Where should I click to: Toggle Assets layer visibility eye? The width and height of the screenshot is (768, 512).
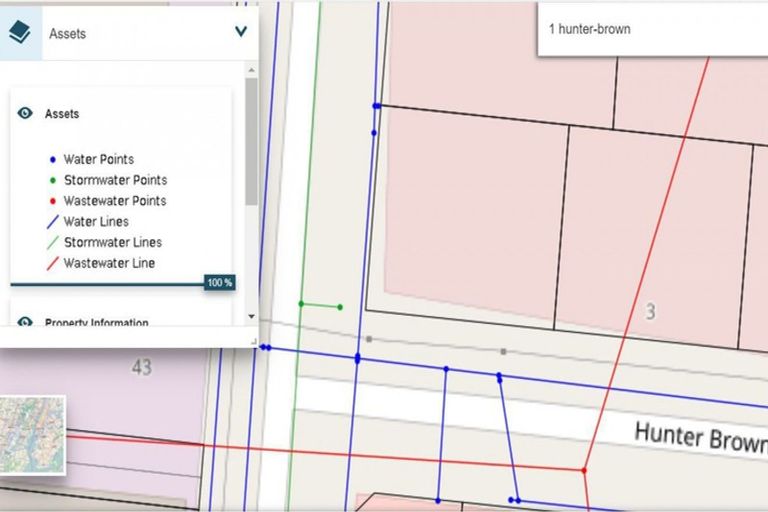(x=26, y=114)
